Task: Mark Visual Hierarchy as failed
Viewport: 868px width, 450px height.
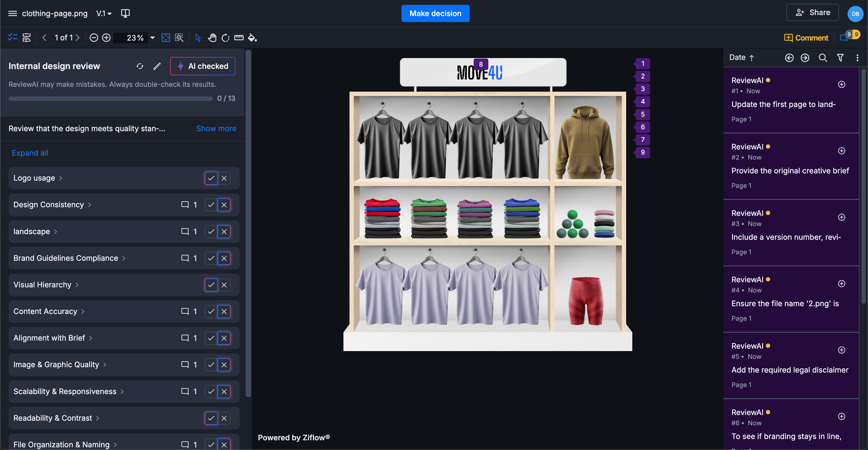Action: [x=224, y=285]
